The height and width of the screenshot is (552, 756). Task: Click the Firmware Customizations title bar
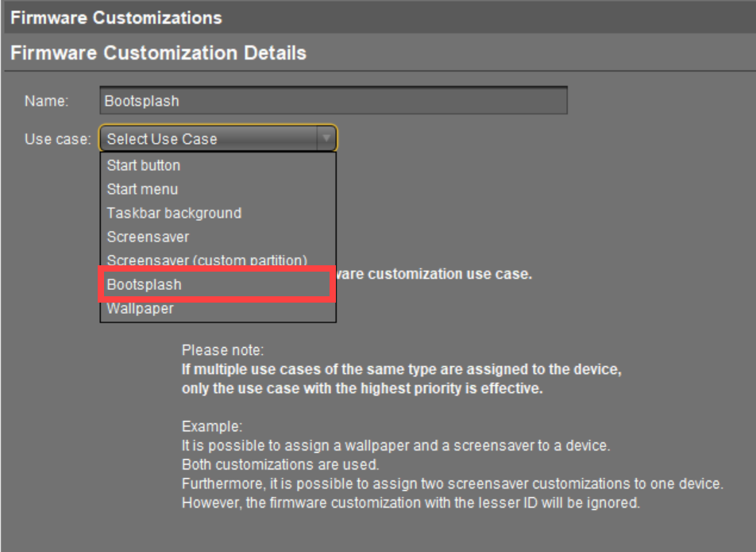point(378,17)
